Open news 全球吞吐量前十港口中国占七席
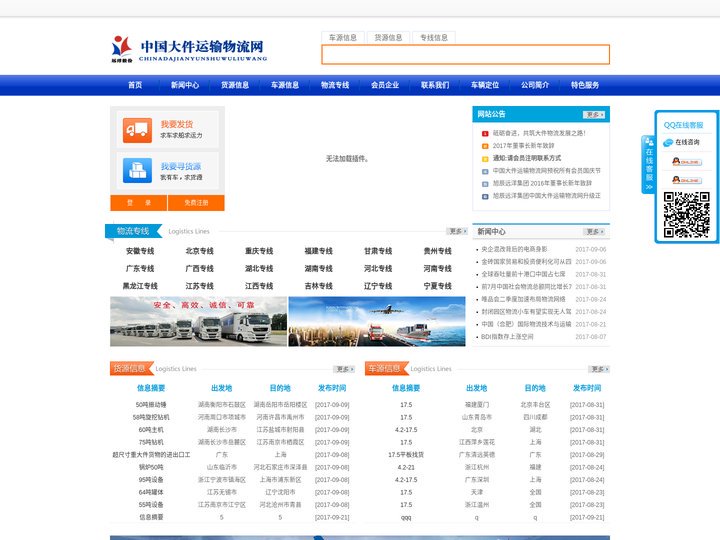Screen dimensions: 720x540 point(523,274)
